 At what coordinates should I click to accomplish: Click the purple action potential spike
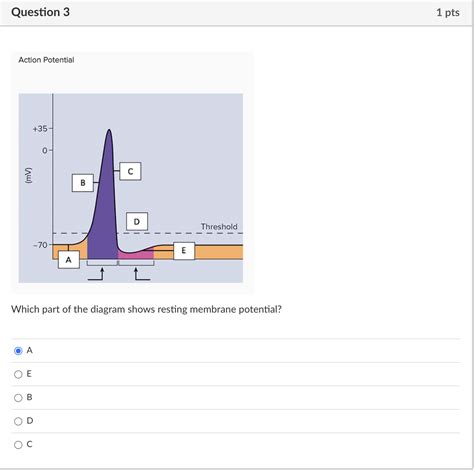click(105, 213)
